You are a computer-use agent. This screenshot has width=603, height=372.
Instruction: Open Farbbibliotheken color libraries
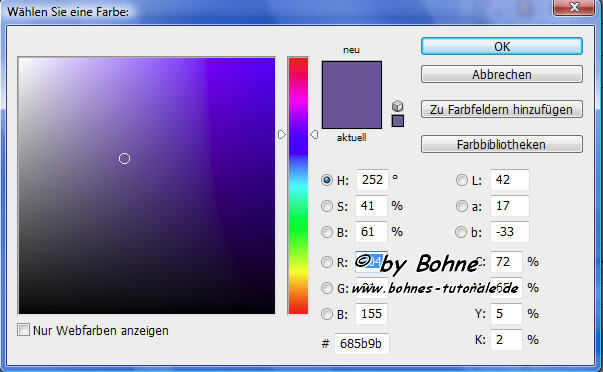click(x=502, y=144)
